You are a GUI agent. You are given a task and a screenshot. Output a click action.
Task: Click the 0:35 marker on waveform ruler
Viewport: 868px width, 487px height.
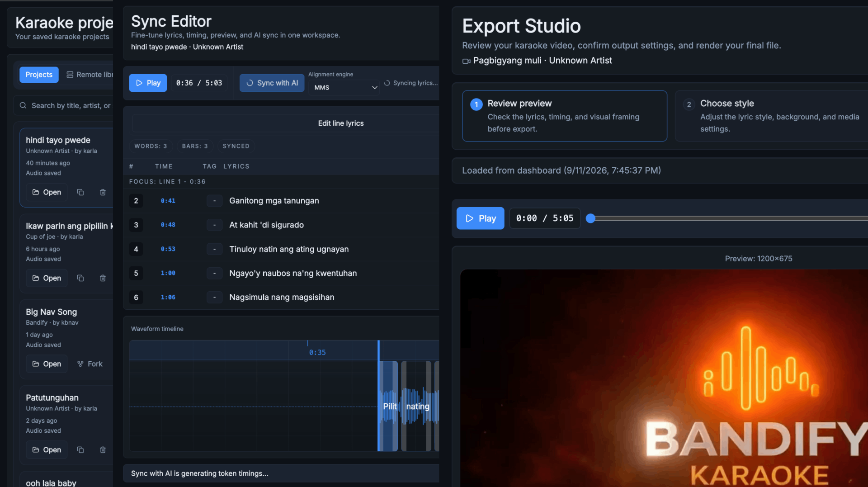(x=317, y=352)
